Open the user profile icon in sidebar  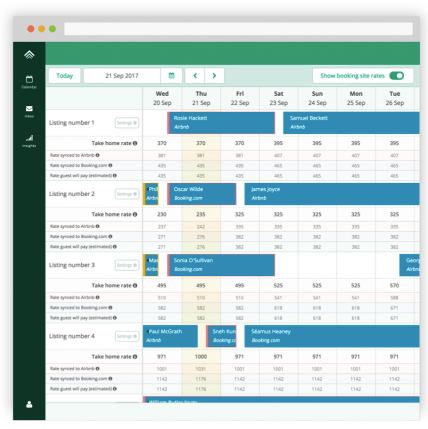click(29, 404)
